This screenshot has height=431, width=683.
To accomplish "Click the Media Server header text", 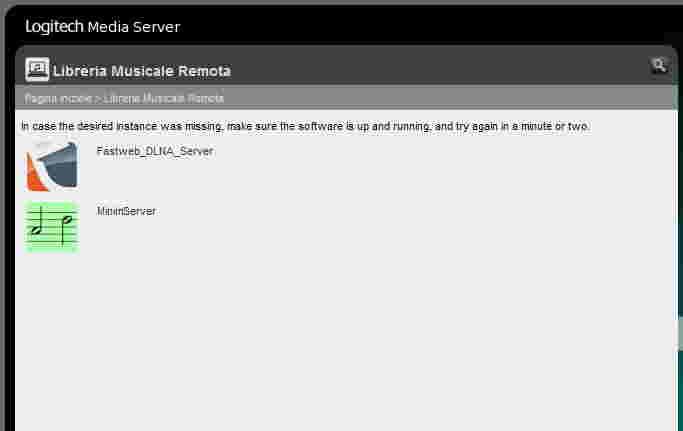I will pos(134,27).
